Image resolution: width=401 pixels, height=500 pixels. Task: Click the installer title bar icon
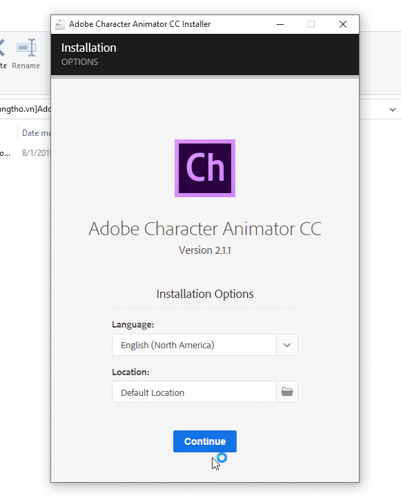59,24
